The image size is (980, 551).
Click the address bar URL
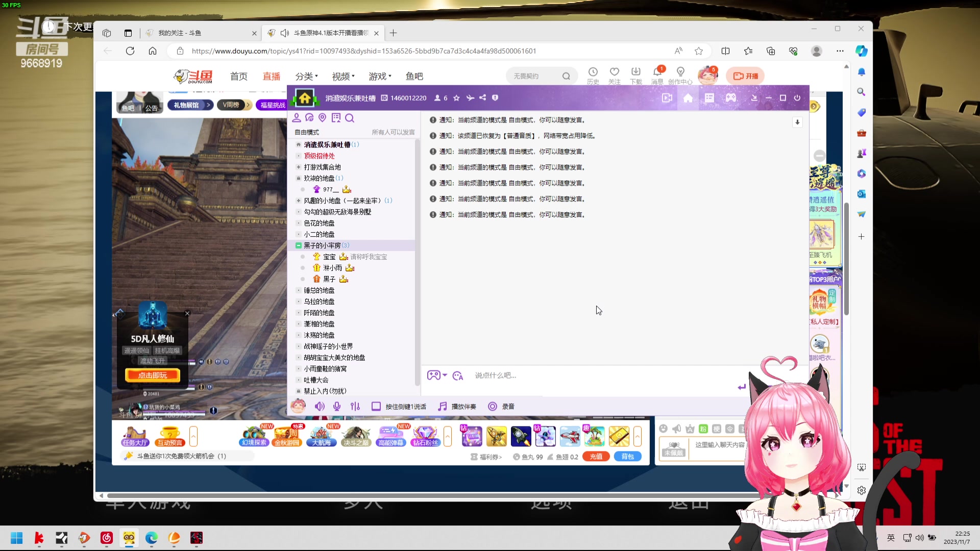364,51
